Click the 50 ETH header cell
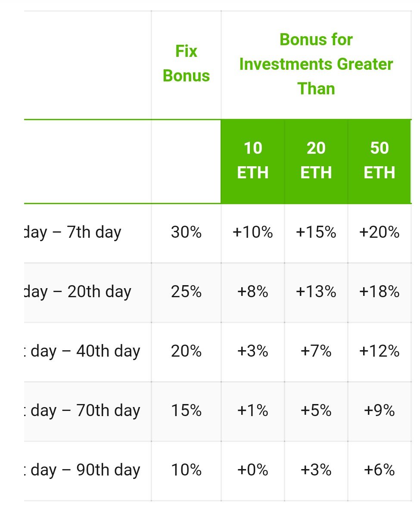The width and height of the screenshot is (420, 513). (380, 160)
